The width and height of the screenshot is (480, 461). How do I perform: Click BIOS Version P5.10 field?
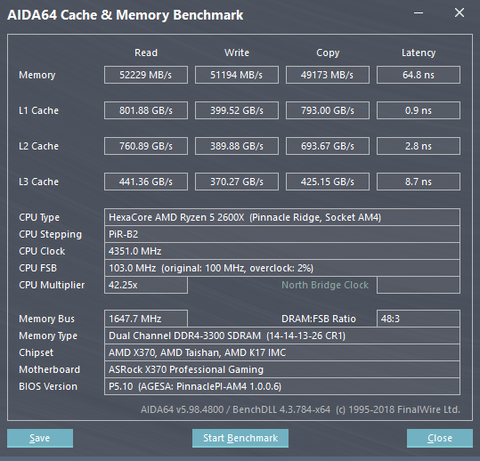pos(282,386)
